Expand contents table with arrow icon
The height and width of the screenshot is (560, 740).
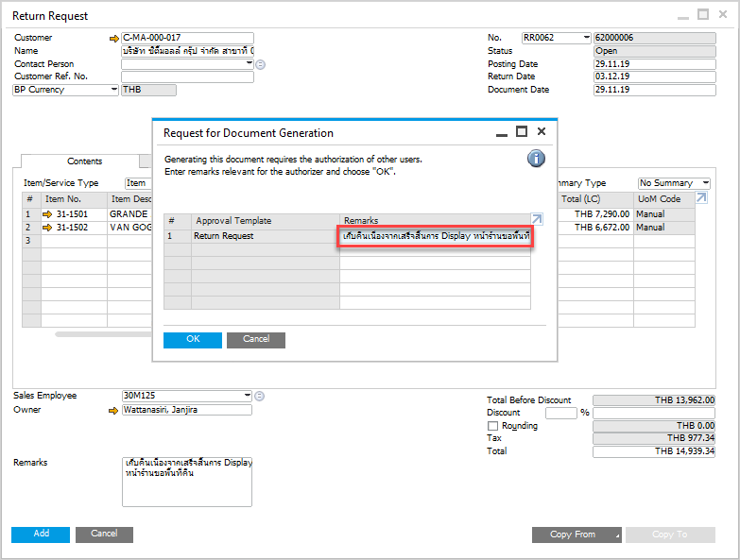[x=702, y=198]
